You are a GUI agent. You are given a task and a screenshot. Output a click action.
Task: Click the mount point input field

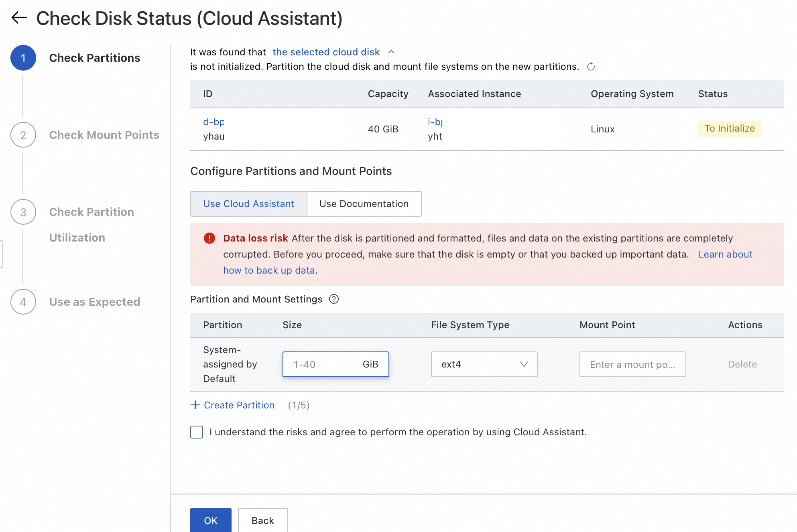[x=633, y=364]
